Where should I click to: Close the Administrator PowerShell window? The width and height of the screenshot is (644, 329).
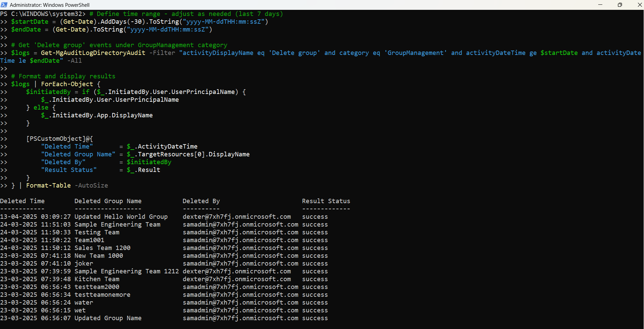click(639, 5)
